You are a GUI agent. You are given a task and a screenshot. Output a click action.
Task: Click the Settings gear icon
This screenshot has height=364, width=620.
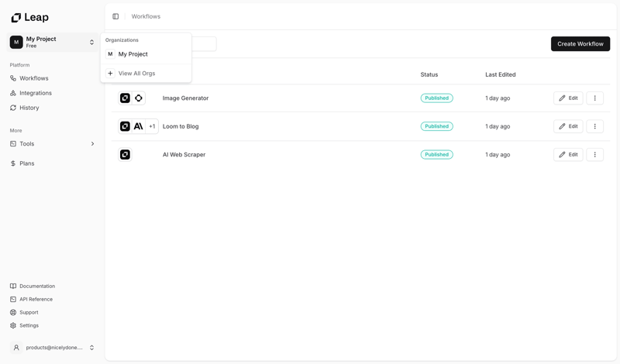[13, 325]
